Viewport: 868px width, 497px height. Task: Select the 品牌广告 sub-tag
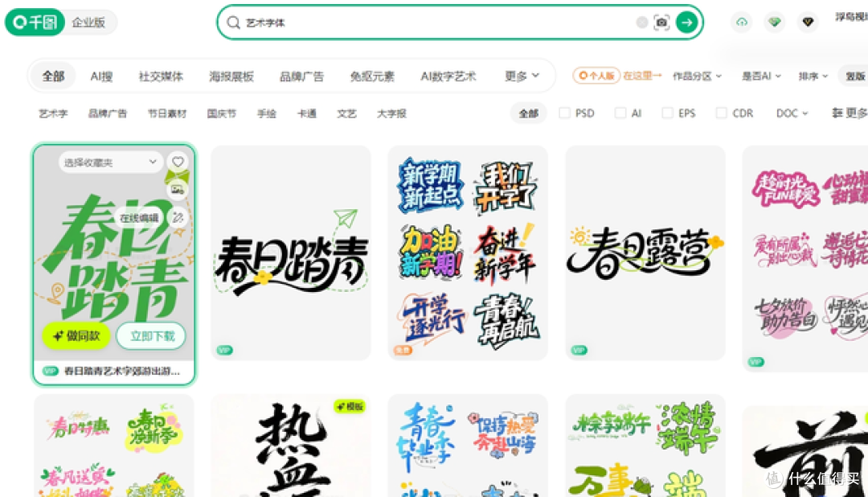tap(108, 113)
